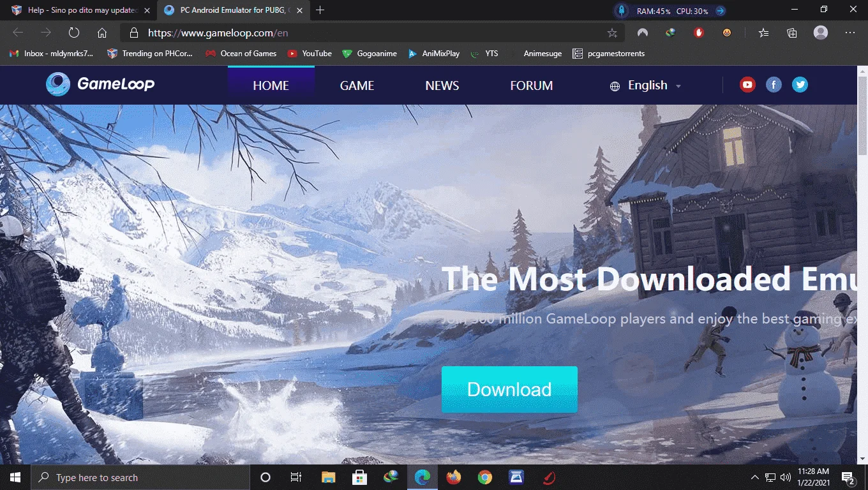Open the Trending on PHCorner bookmark
This screenshot has width=868, height=490.
point(150,54)
